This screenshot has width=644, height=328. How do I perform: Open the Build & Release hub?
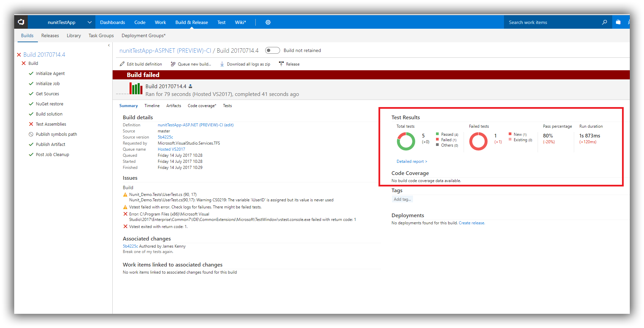[x=191, y=22]
